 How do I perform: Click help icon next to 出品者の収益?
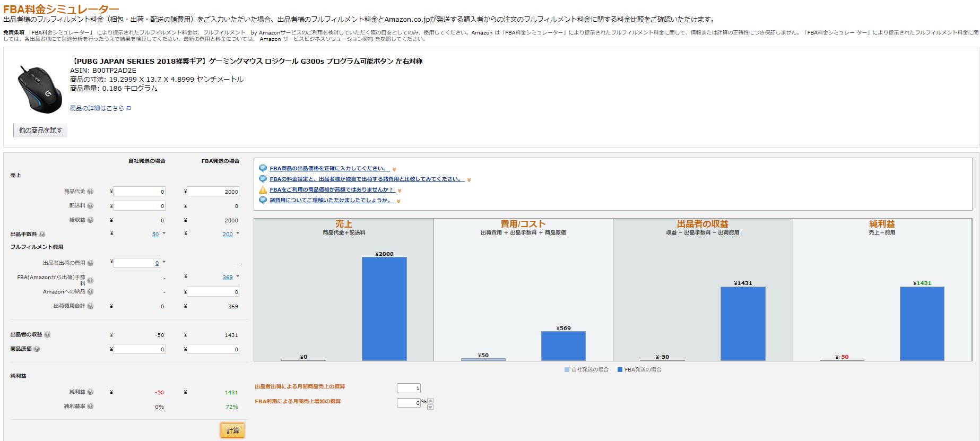point(47,335)
